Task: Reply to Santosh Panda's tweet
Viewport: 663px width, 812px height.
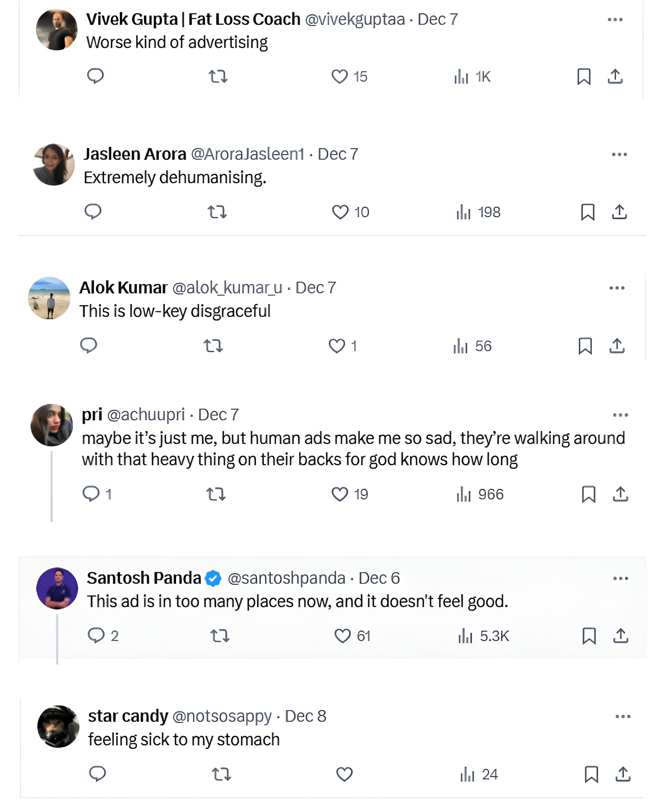Action: (96, 635)
